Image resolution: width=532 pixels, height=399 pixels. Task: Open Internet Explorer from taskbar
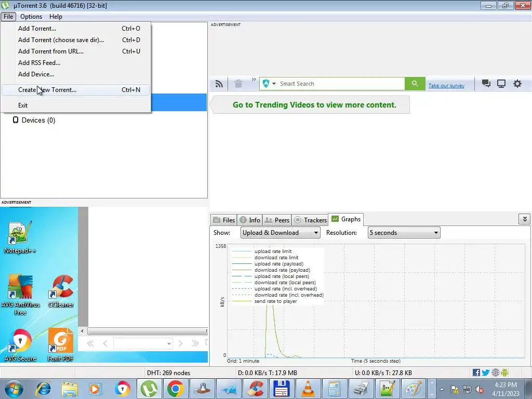(43, 389)
